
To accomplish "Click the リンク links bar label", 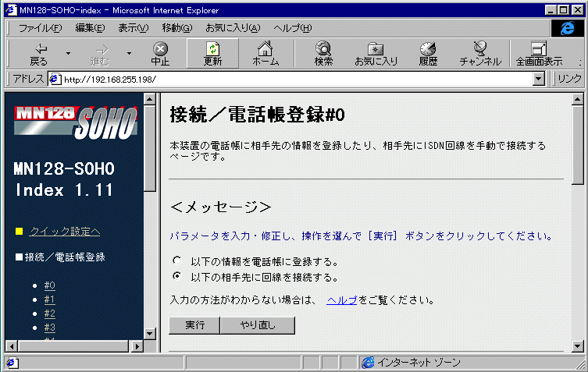I will coord(569,79).
